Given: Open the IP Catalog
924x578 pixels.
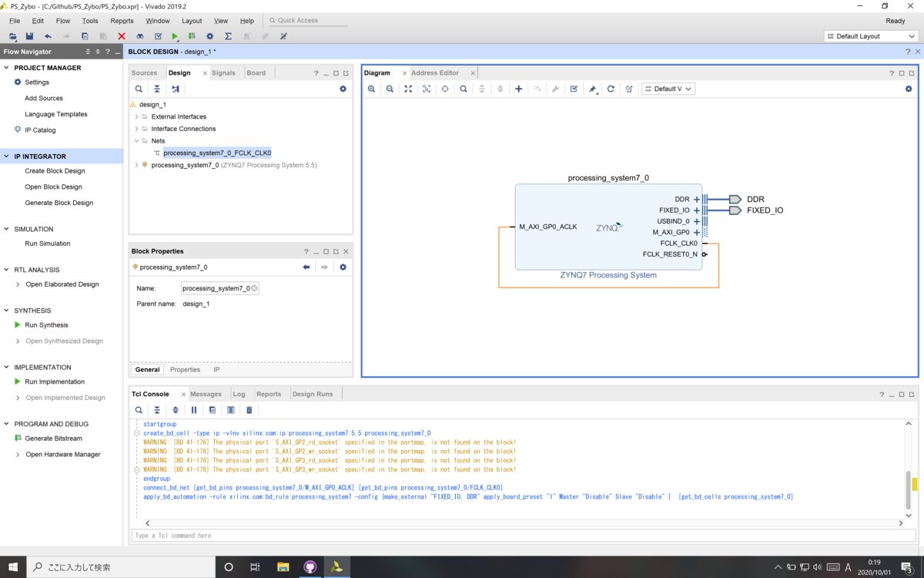Looking at the screenshot, I should click(40, 130).
